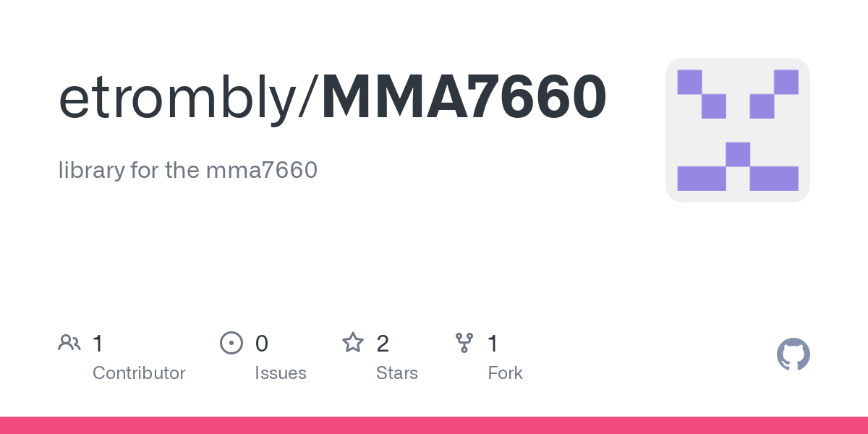This screenshot has width=868, height=434.
Task: Select the description 'library for the mma7660'
Action: click(188, 171)
